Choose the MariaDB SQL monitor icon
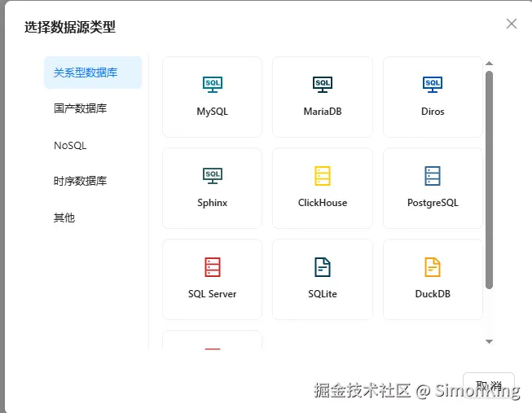The height and width of the screenshot is (413, 532). pos(323,85)
